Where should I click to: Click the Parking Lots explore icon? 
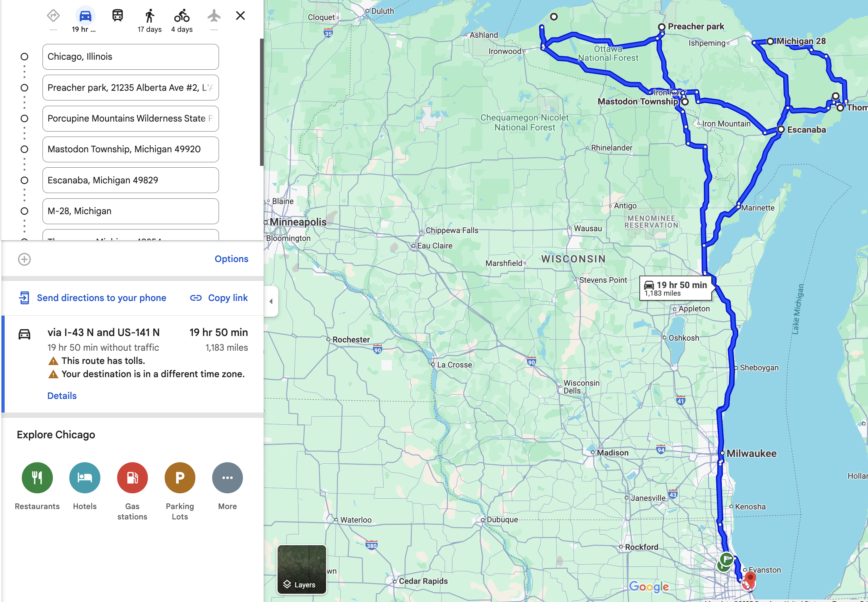click(x=180, y=478)
